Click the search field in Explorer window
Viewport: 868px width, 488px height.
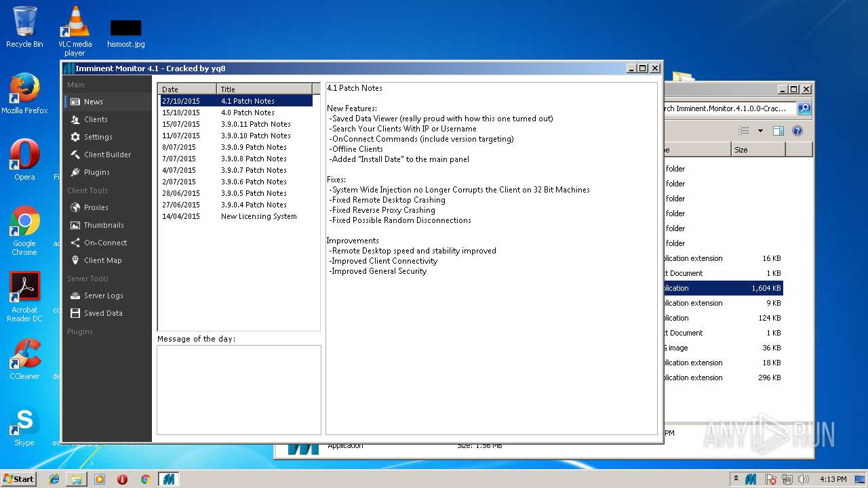click(x=730, y=108)
